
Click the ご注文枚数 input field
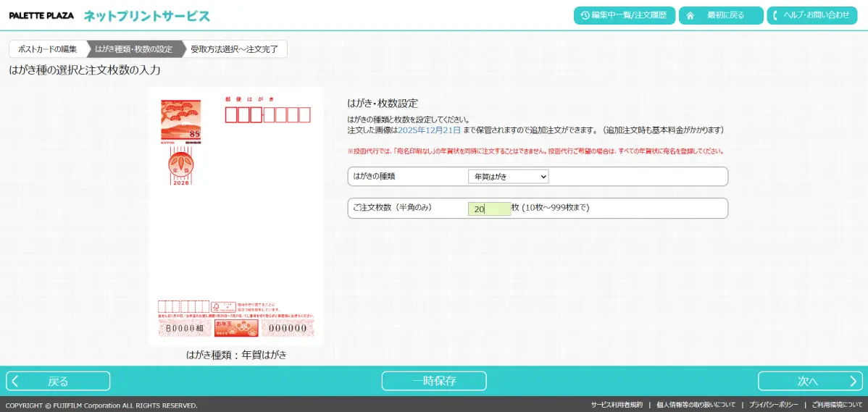(489, 209)
